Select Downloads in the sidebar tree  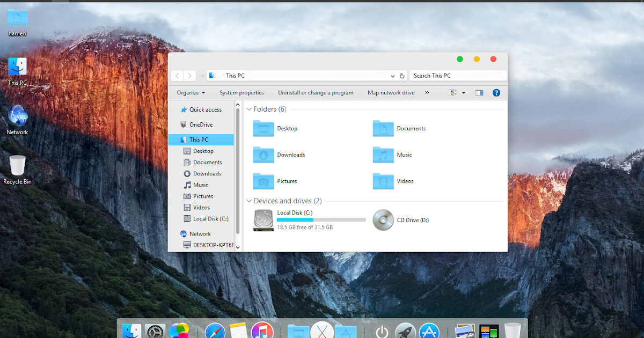[202, 174]
